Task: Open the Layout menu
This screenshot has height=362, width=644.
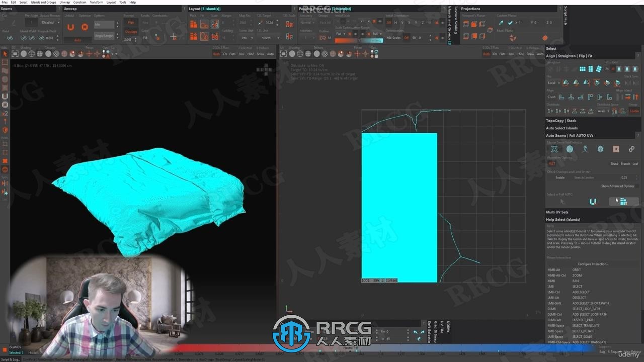Action: 111,2
